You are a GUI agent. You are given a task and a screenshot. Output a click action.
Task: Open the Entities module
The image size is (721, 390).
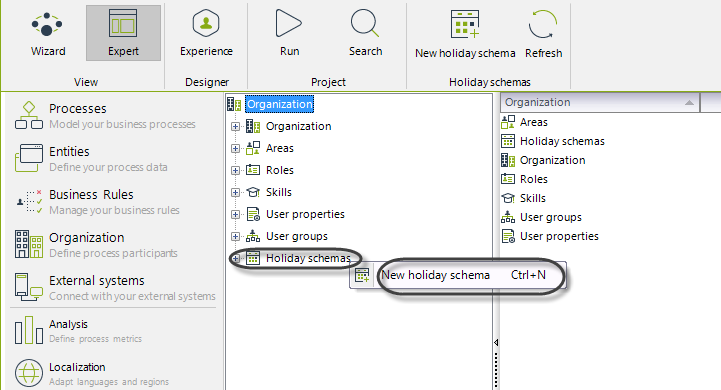[x=114, y=158]
